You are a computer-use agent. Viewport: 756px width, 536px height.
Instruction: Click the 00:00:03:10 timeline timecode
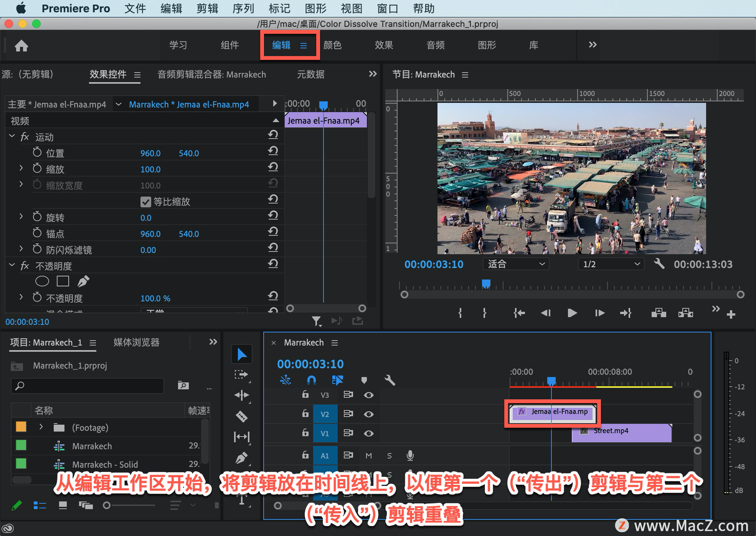tap(310, 364)
